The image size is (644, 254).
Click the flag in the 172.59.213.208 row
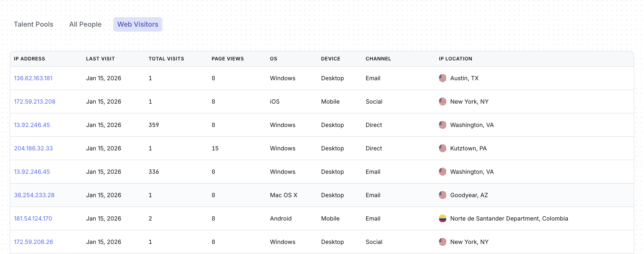[x=442, y=102]
